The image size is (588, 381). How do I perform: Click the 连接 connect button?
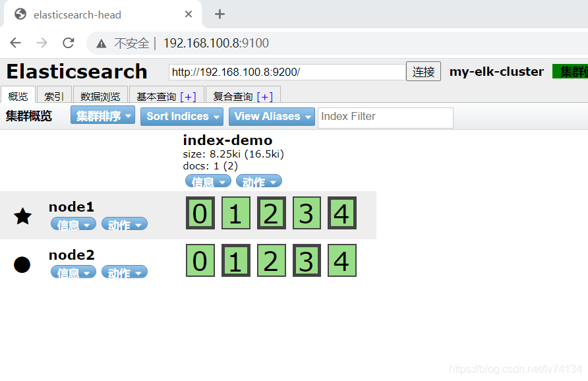pyautogui.click(x=423, y=71)
